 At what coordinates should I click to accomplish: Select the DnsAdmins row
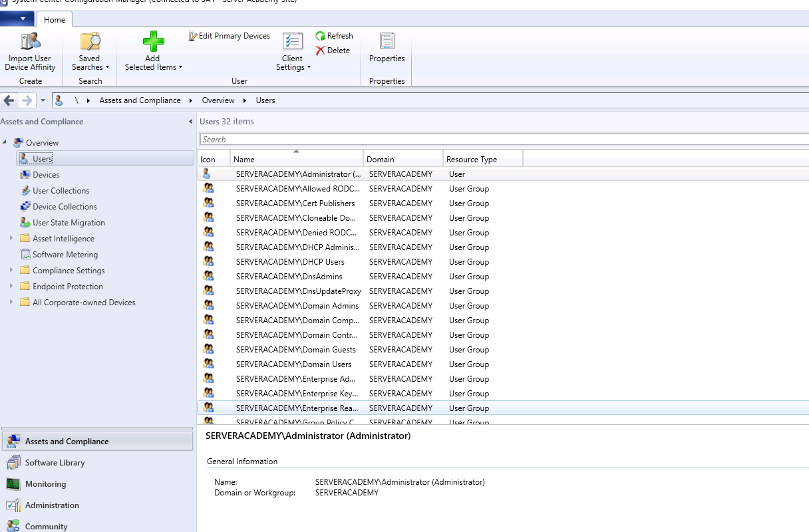(x=503, y=277)
